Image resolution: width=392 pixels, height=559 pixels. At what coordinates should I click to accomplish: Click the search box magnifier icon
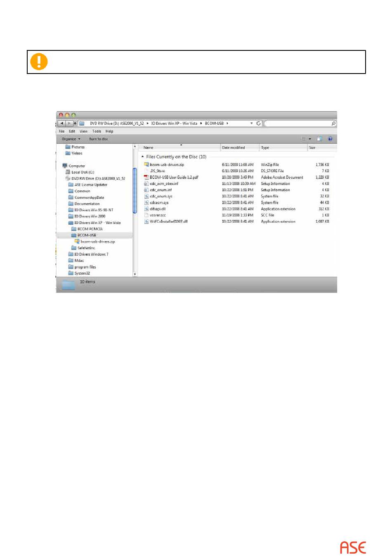click(333, 123)
